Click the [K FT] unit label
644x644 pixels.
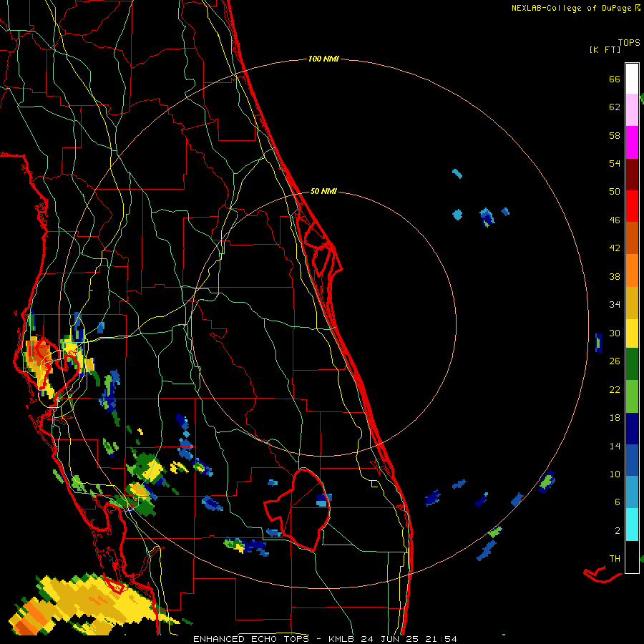click(605, 49)
